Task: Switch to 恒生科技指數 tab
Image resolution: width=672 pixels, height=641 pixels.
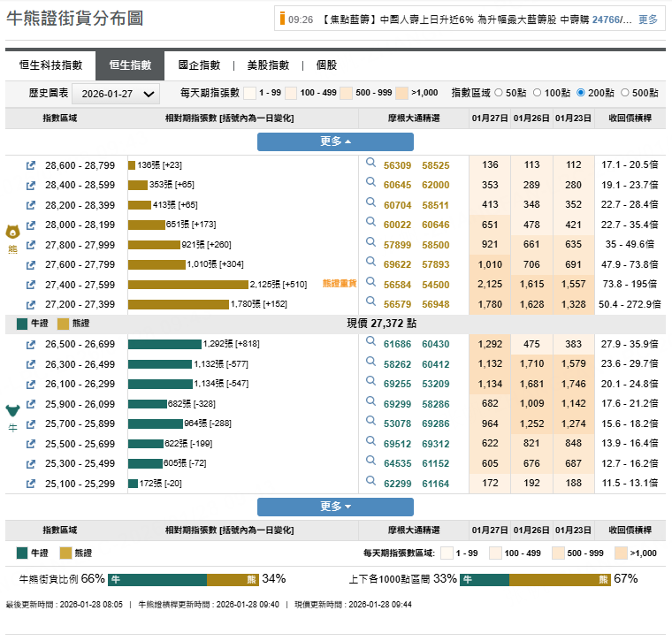Action: pyautogui.click(x=51, y=65)
